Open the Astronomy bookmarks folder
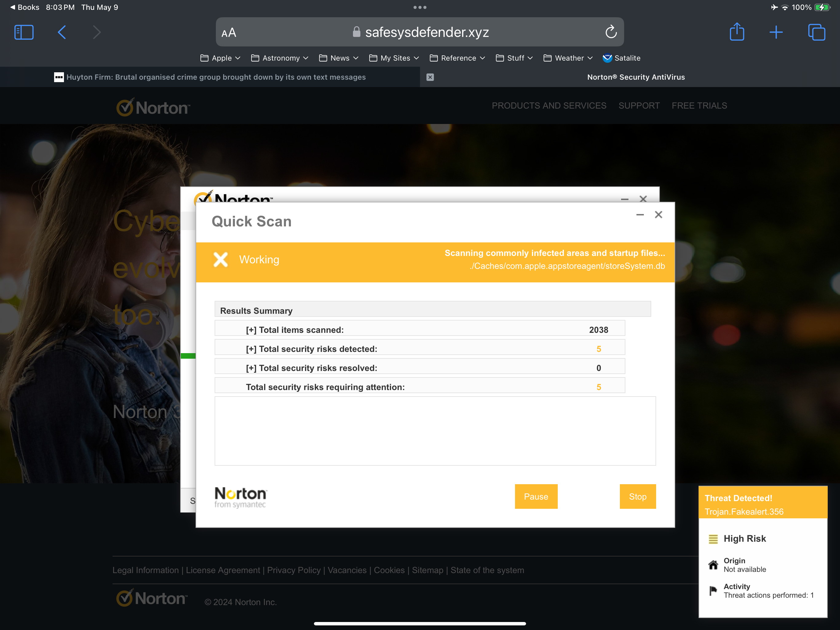This screenshot has height=630, width=840. [279, 58]
